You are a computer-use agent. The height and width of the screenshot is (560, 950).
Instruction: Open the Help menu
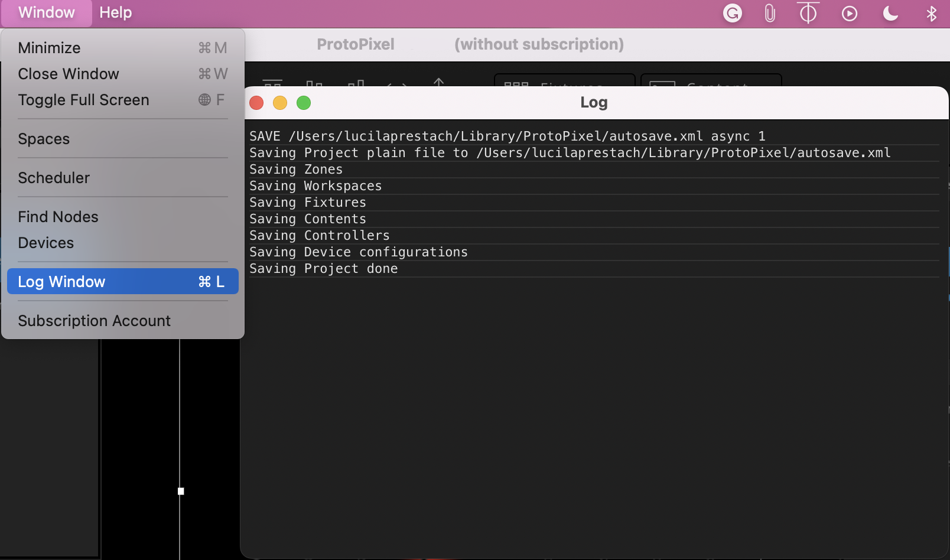pyautogui.click(x=115, y=12)
